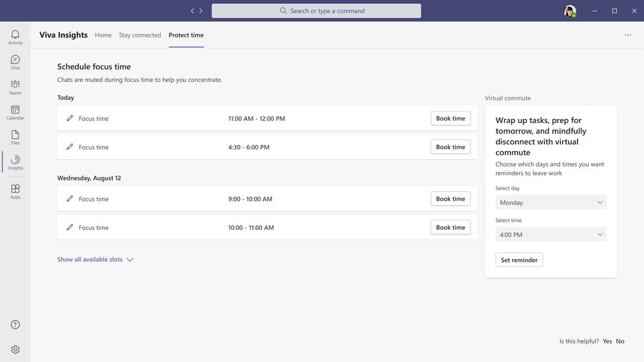The image size is (644, 362).
Task: Maximize the Teams window
Action: coord(614,11)
